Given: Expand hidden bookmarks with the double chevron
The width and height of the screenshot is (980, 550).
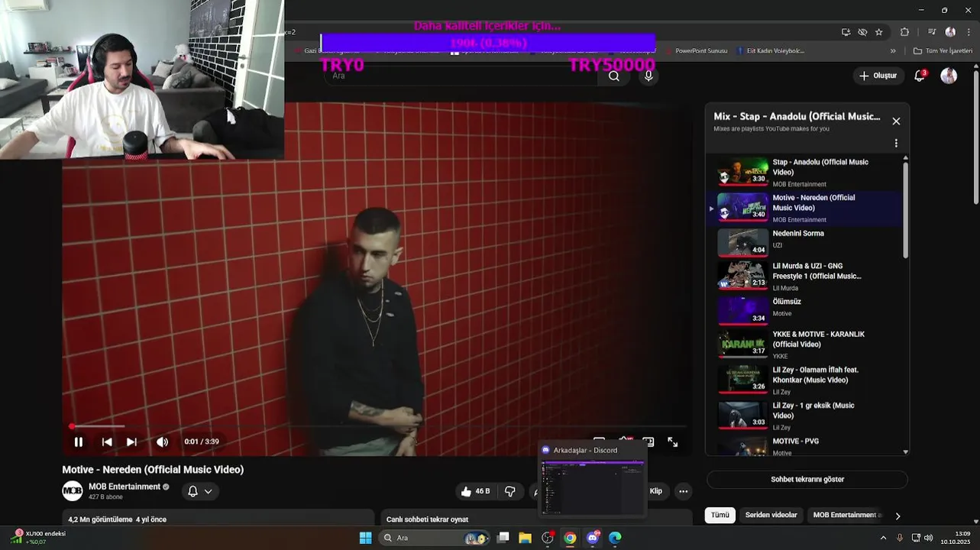Looking at the screenshot, I should point(893,51).
